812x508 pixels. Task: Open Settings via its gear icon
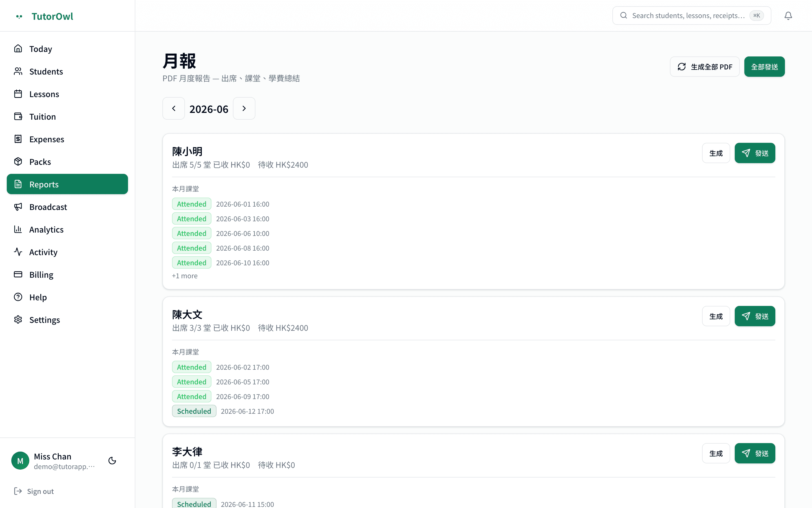click(18, 319)
